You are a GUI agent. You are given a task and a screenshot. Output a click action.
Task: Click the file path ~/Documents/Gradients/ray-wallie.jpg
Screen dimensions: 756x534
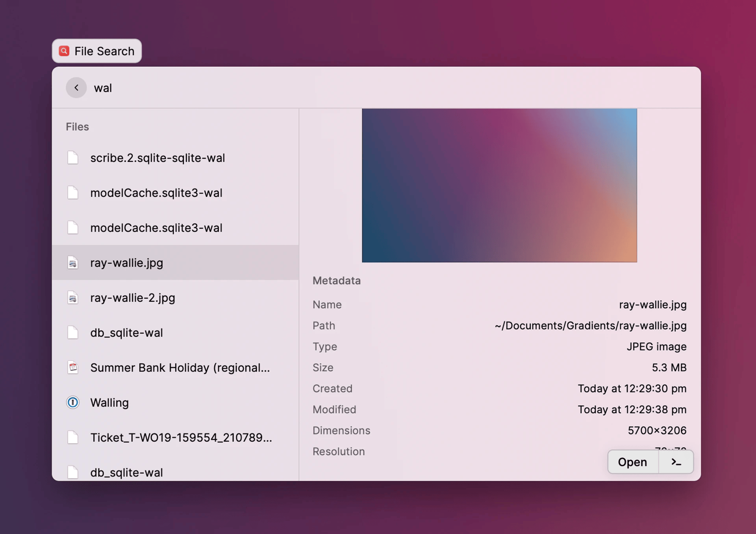tap(590, 326)
